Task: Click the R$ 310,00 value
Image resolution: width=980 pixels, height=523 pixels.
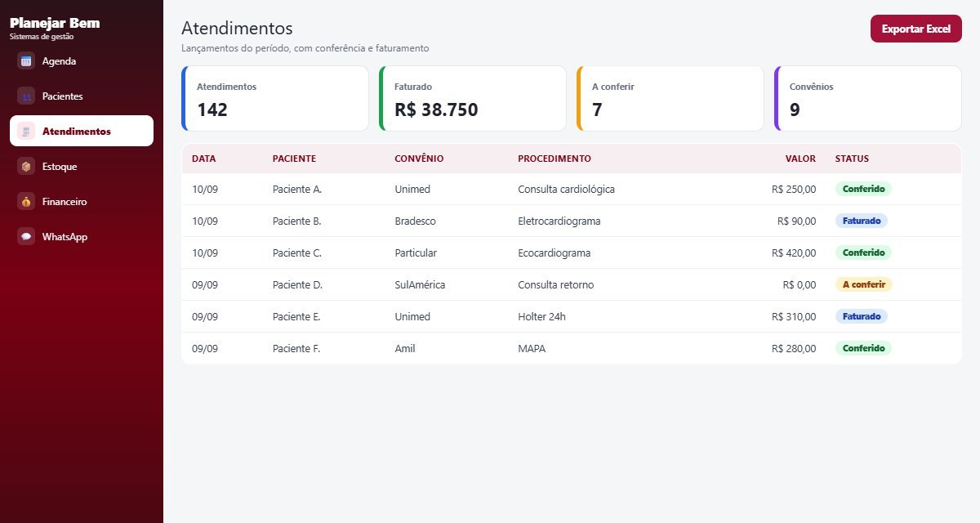Action: click(794, 316)
